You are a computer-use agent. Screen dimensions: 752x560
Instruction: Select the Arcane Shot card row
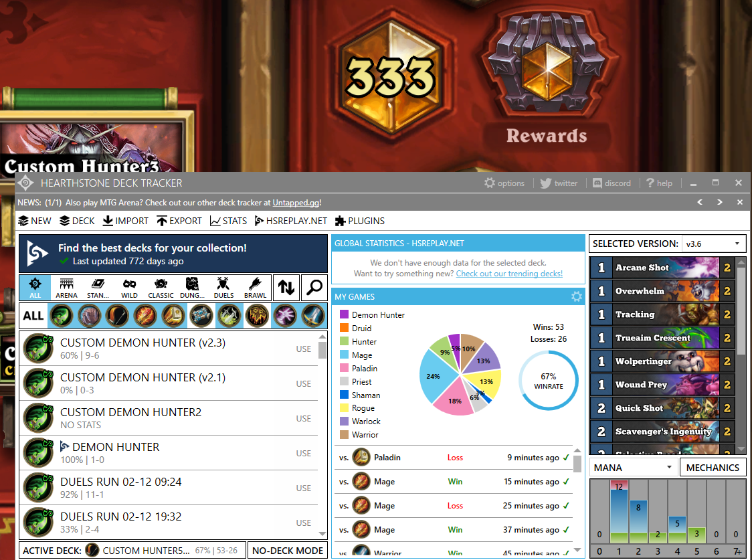[x=662, y=268]
